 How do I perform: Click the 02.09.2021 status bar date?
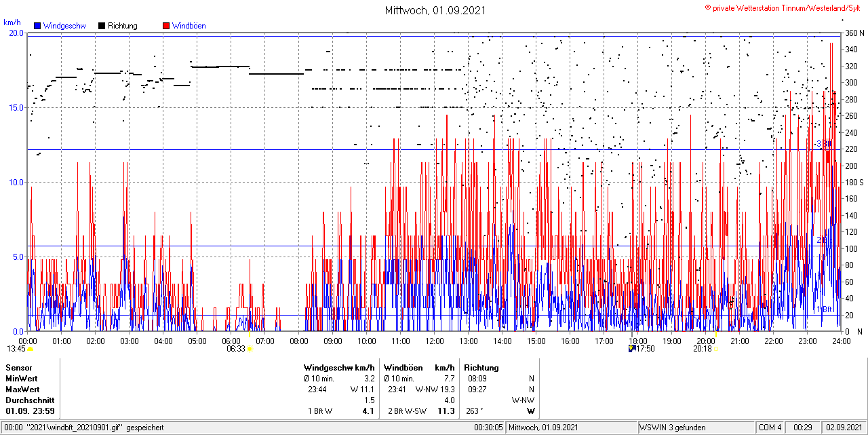click(844, 428)
